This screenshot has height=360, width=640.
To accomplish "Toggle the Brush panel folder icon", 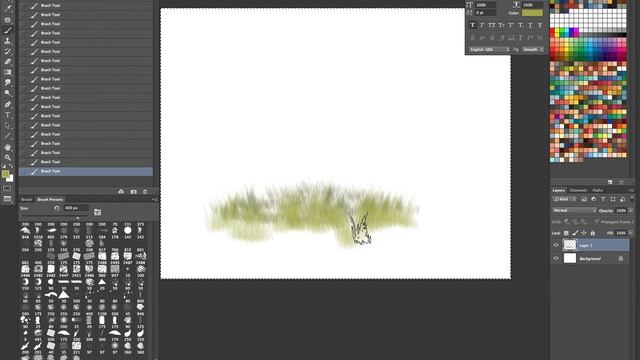I will coord(98,212).
